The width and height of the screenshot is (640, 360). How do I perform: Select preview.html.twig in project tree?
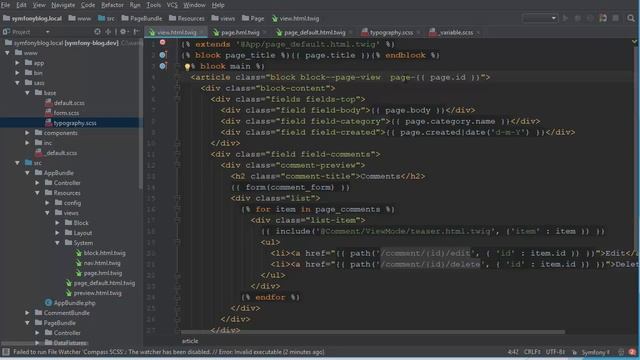click(97, 293)
